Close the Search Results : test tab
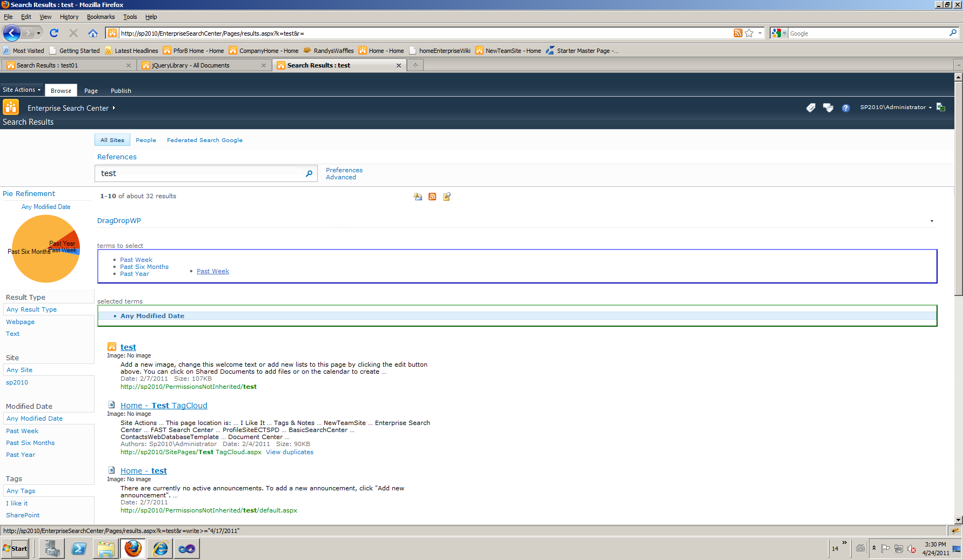963x560 pixels. click(399, 65)
